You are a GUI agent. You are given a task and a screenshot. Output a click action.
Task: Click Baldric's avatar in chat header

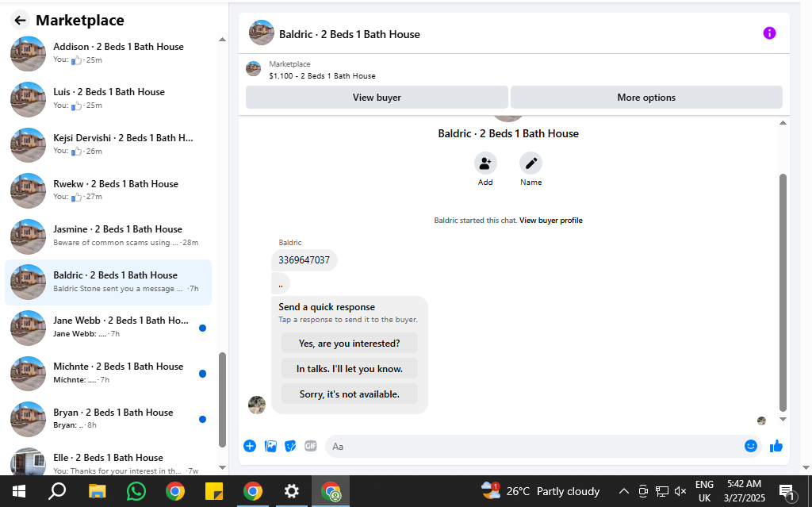click(262, 33)
